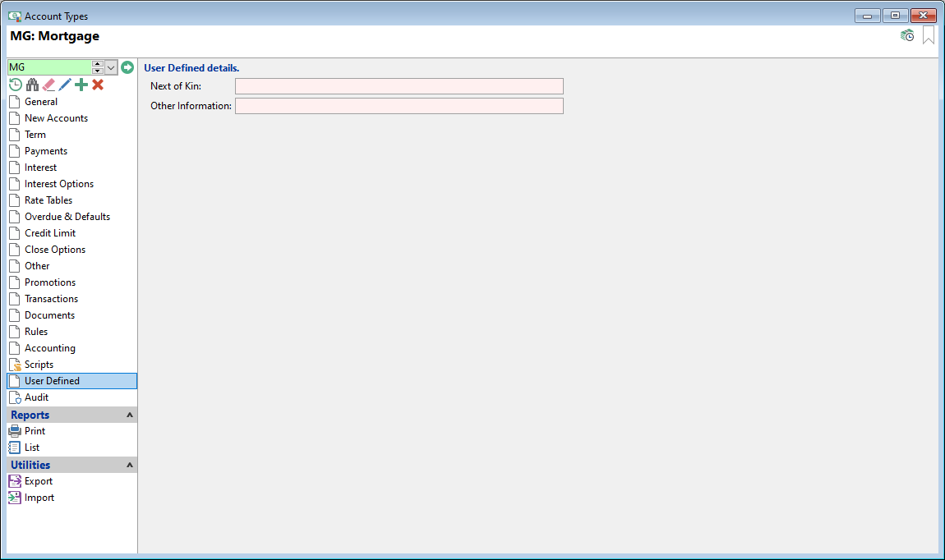Click the blue pencil edit icon

(x=65, y=85)
